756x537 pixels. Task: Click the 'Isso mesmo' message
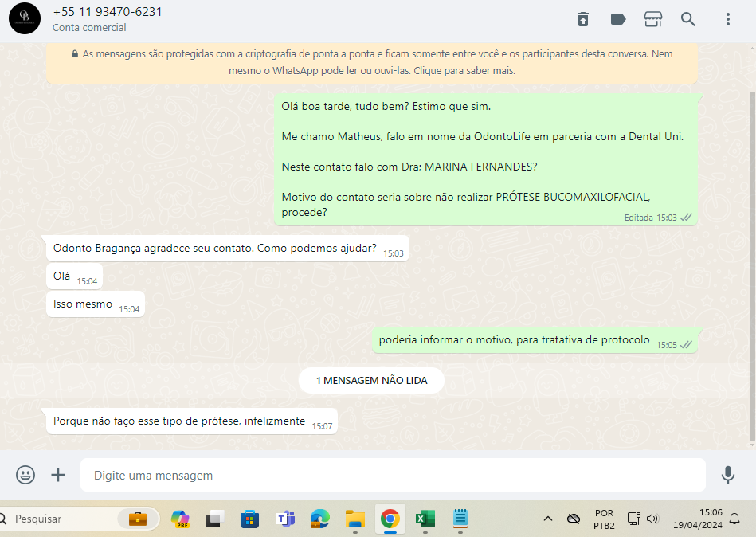96,304
